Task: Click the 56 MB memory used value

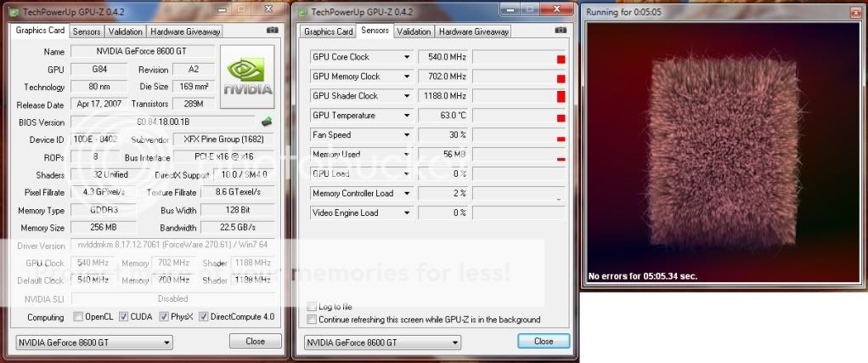Action: point(442,154)
